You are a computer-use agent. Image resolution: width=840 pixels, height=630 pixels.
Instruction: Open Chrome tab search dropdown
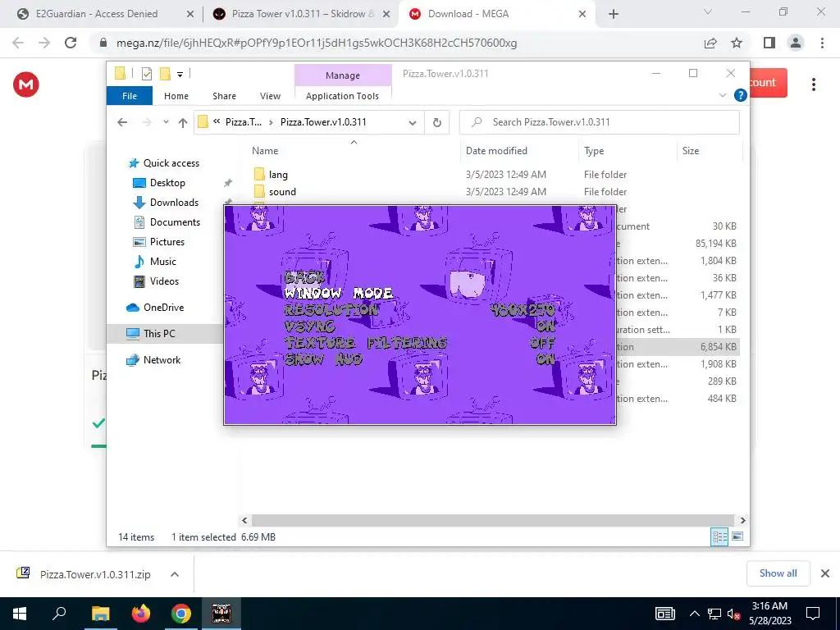click(x=708, y=12)
